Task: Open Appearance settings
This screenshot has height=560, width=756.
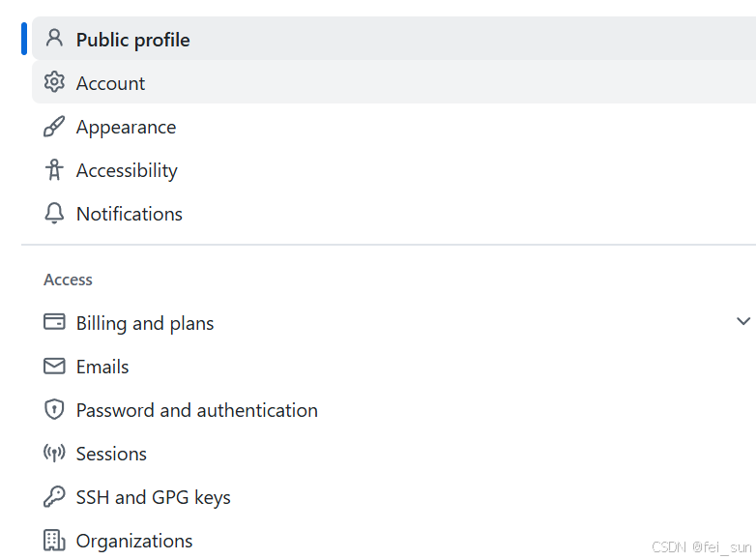Action: point(126,127)
